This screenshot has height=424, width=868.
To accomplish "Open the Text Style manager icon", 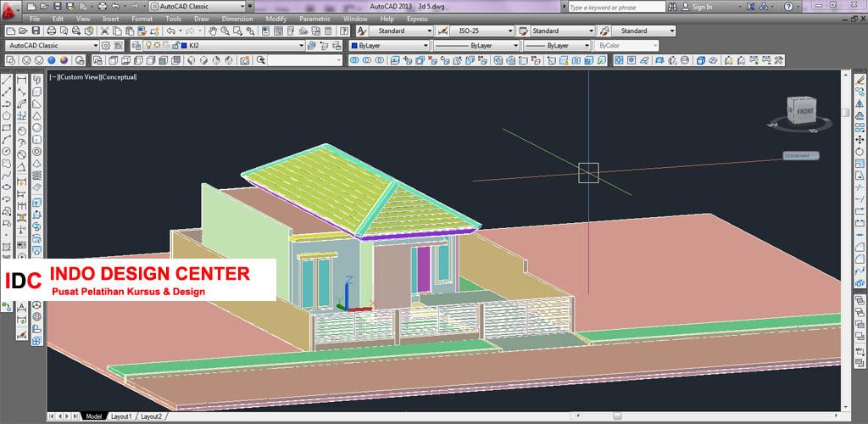I will click(x=361, y=31).
